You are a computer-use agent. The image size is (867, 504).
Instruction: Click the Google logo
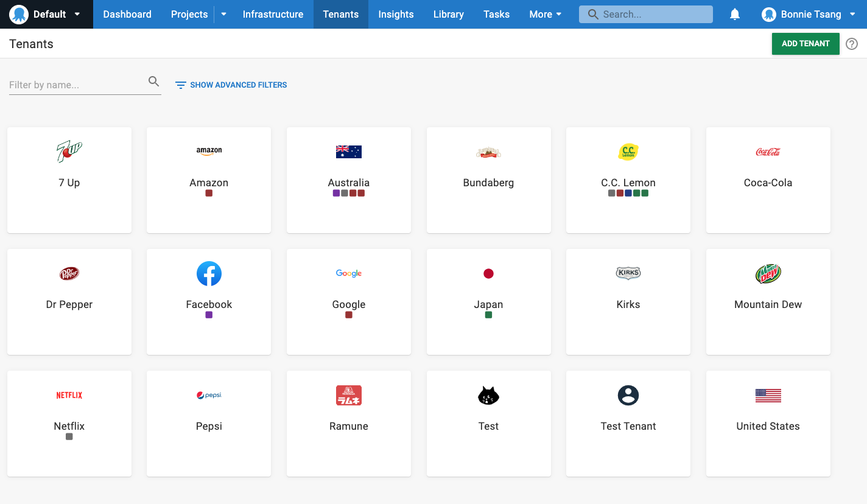349,273
